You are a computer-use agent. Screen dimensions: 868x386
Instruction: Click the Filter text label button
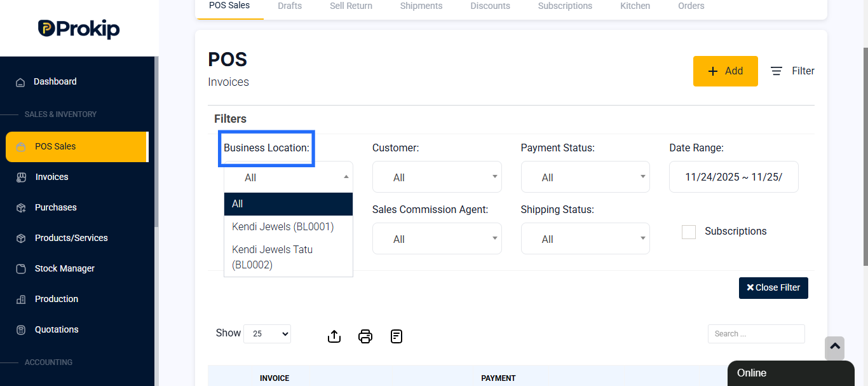coord(803,71)
